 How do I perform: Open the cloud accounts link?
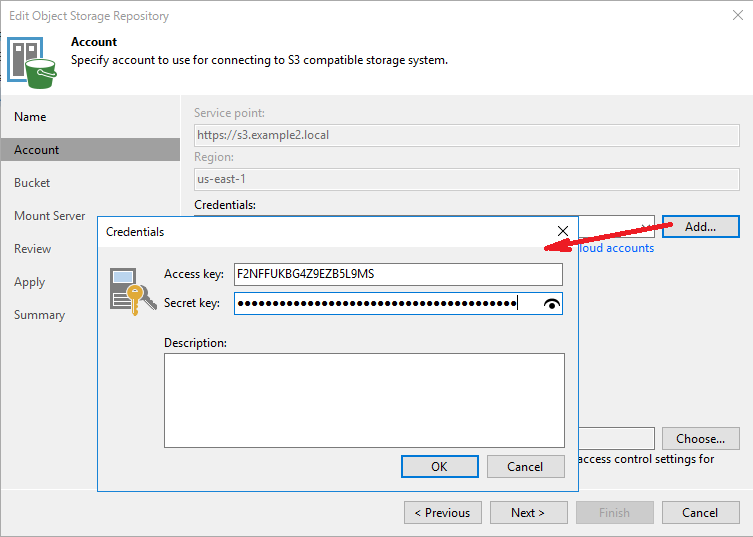(x=616, y=248)
